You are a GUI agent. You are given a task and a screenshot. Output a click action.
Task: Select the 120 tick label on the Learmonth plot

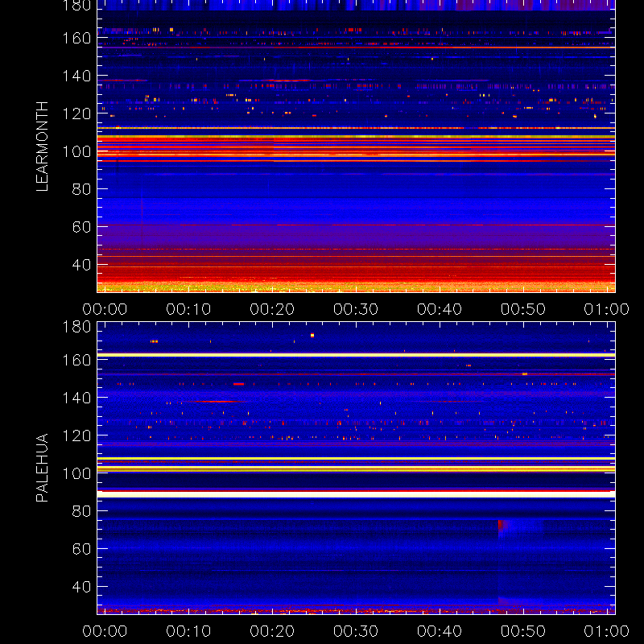76,114
